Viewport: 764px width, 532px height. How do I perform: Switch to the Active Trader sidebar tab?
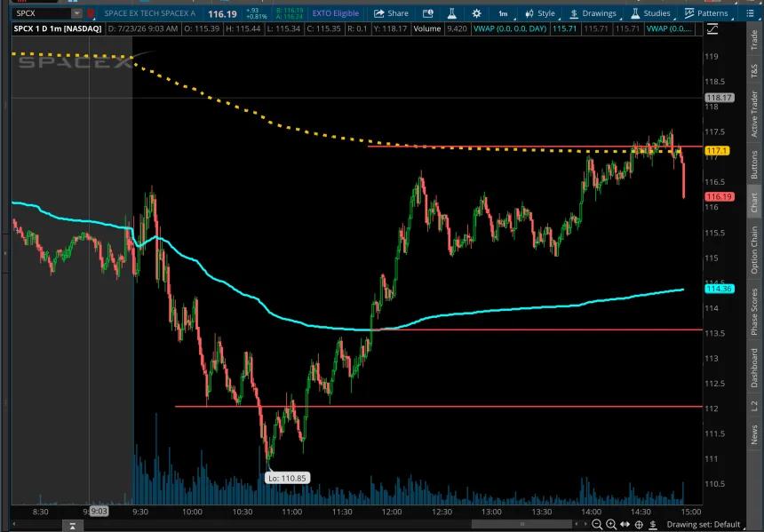754,115
